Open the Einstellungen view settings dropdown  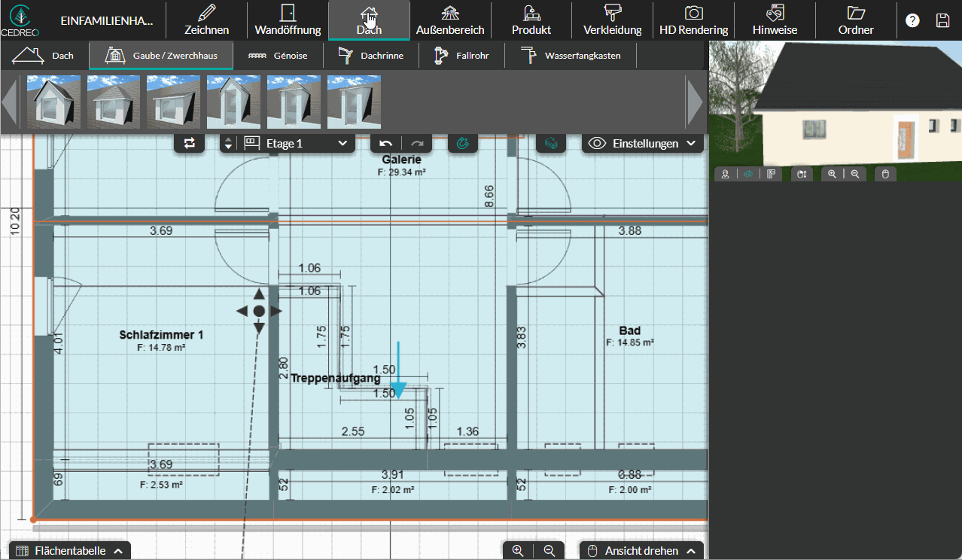pyautogui.click(x=643, y=143)
